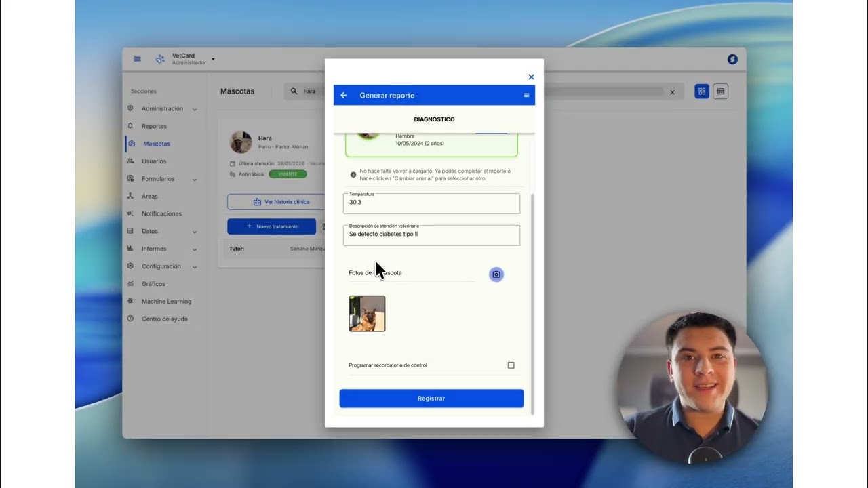Click the report dialog's vertical scrollbar

[x=532, y=304]
